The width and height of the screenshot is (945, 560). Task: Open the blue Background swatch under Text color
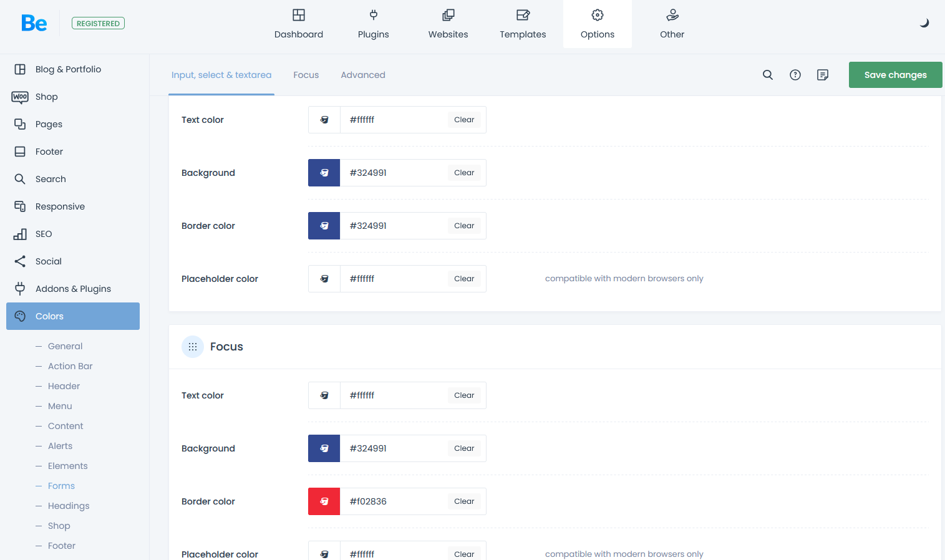click(324, 173)
